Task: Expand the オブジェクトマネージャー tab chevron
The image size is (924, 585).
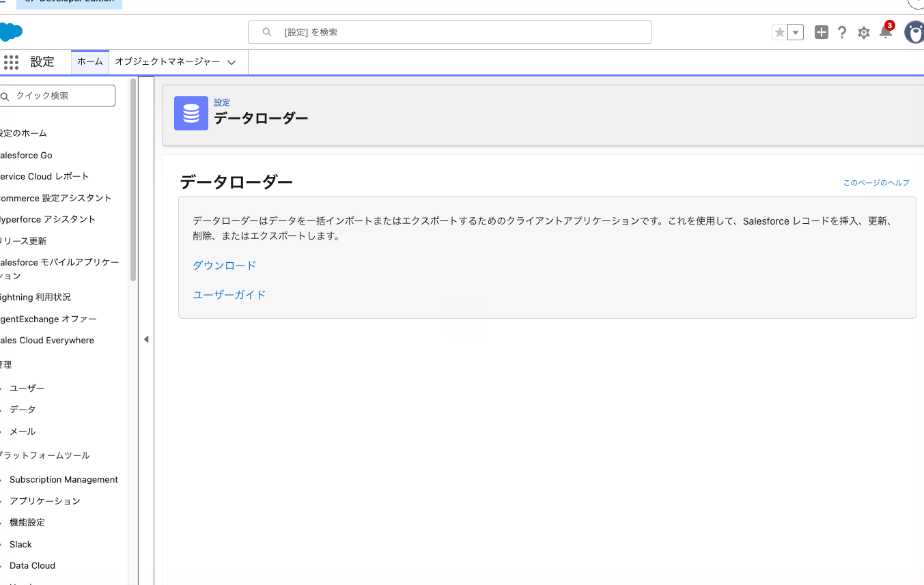Action: 232,62
